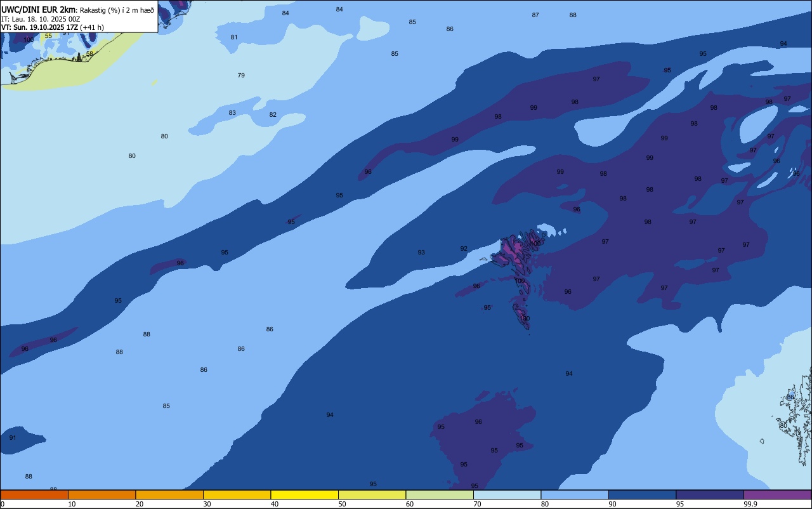Click the humidity value 79 on the map
The image size is (812, 509).
[x=241, y=76]
